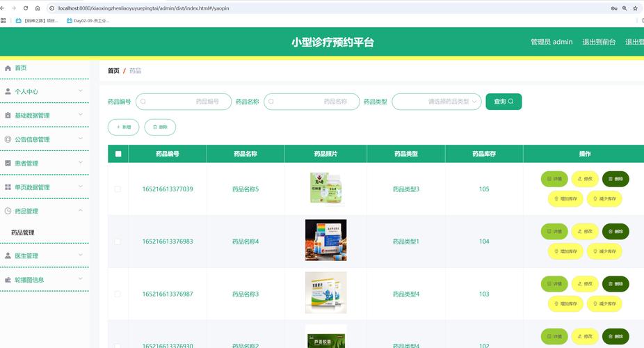The height and width of the screenshot is (348, 644).
Task: Click 减少库存 for 药品名称3
Action: coord(604,303)
